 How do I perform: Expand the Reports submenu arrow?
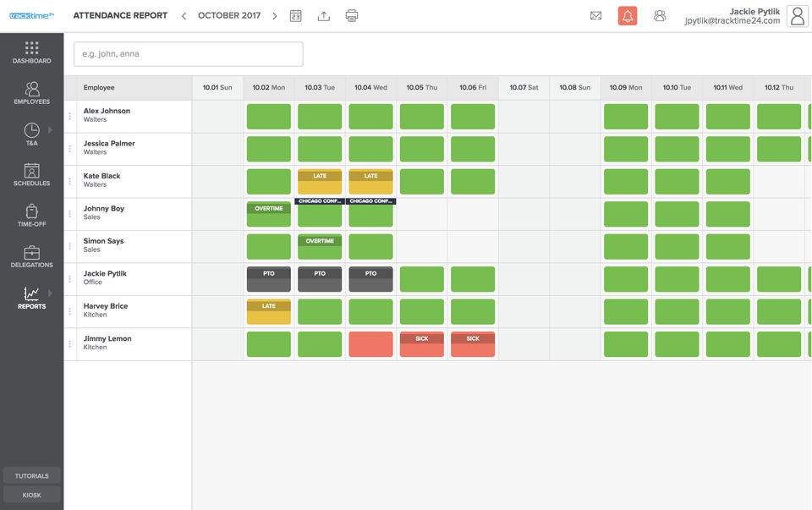50,293
